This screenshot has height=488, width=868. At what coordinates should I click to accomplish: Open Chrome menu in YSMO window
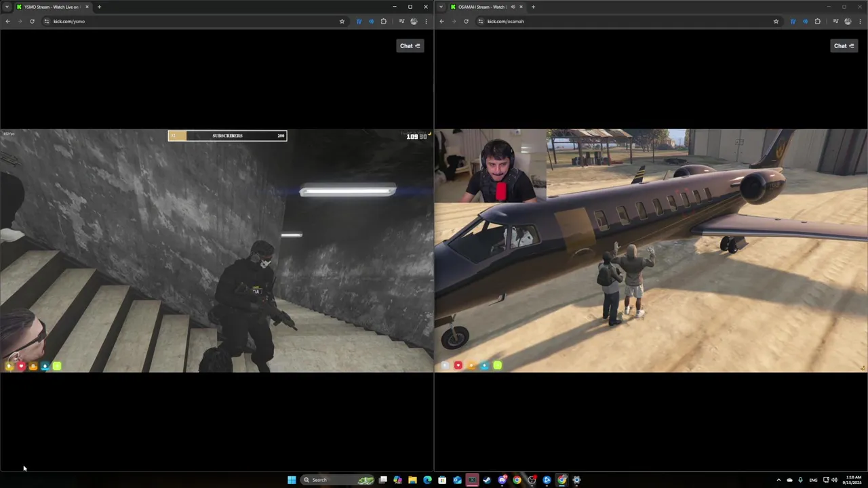pyautogui.click(x=426, y=21)
